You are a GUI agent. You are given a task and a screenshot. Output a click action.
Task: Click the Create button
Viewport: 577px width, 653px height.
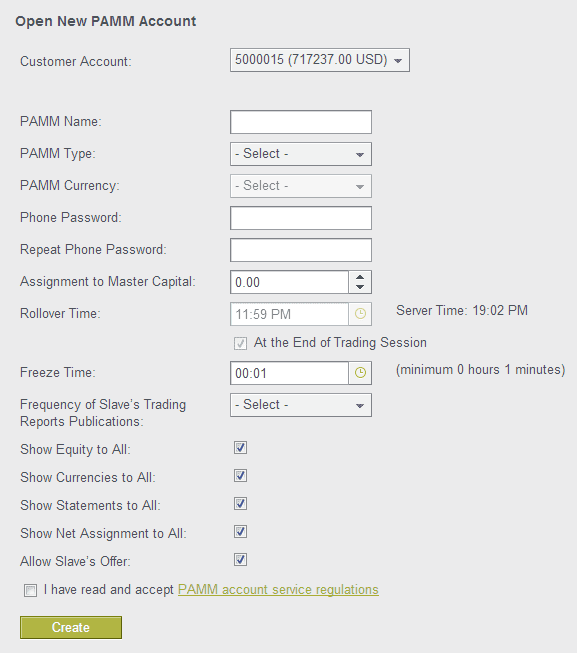71,627
